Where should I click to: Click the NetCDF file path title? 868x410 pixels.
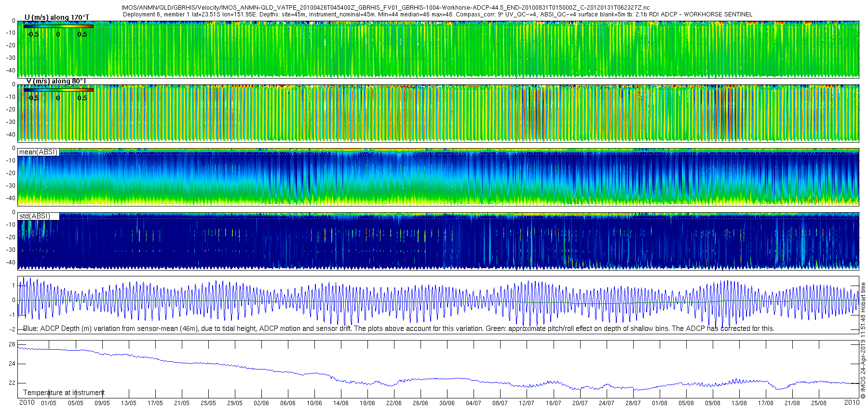[385, 8]
